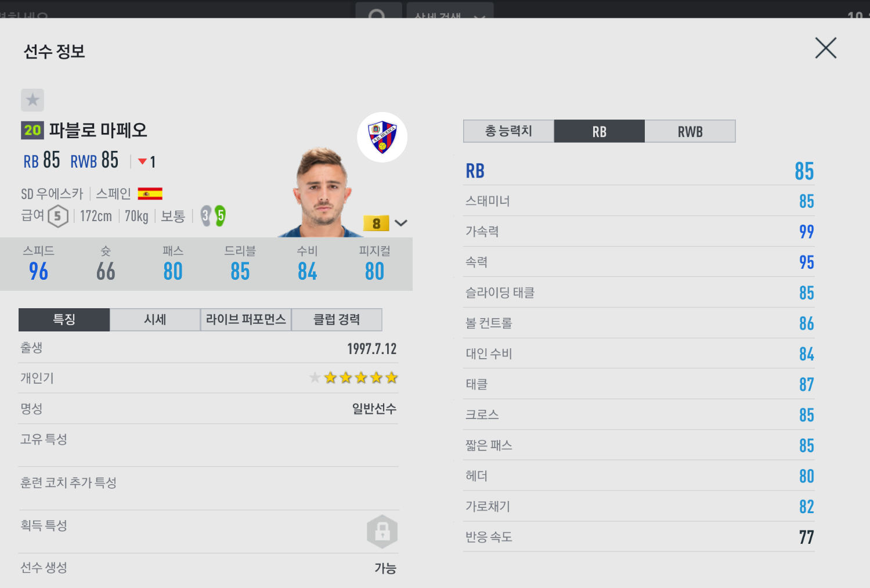Click the gray weak foot 3 icon
This screenshot has width=870, height=588.
click(205, 216)
